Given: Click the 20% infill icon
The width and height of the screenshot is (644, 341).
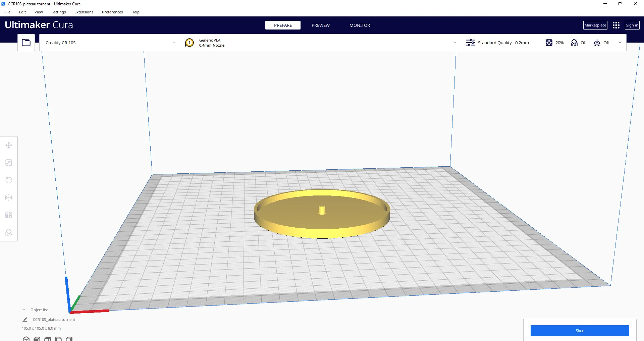Looking at the screenshot, I should tap(549, 43).
